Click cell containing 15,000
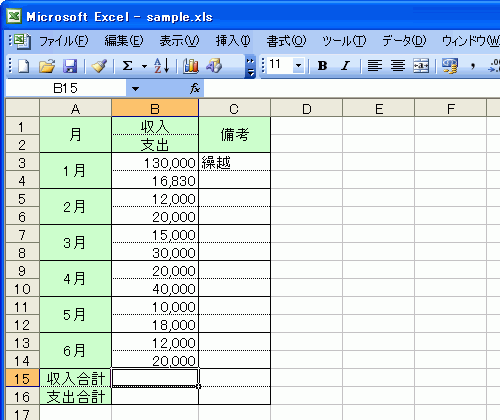This screenshot has width=500, height=420. pos(155,234)
